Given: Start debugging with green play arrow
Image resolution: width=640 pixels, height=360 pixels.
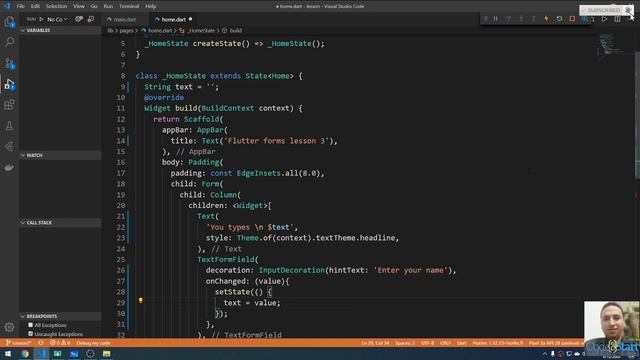Looking at the screenshot, I should tap(41, 19).
